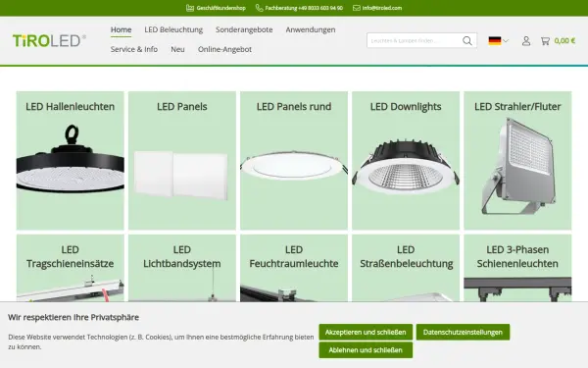Click the LED Downlights title
The height and width of the screenshot is (368, 588).
coord(406,107)
